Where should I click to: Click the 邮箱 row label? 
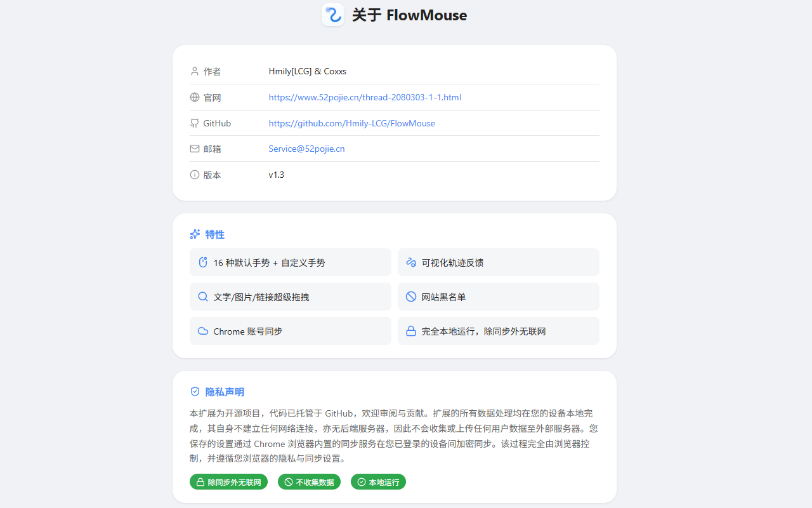(212, 149)
